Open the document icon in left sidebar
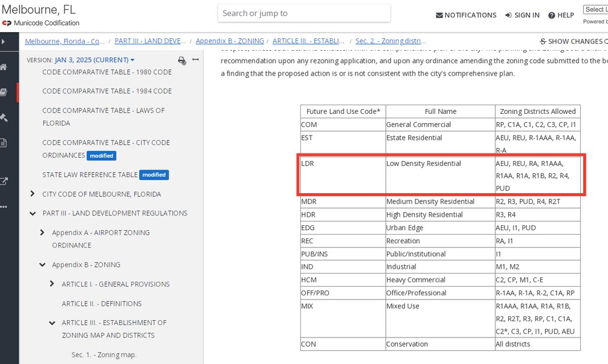The width and height of the screenshot is (608, 364). point(4,143)
